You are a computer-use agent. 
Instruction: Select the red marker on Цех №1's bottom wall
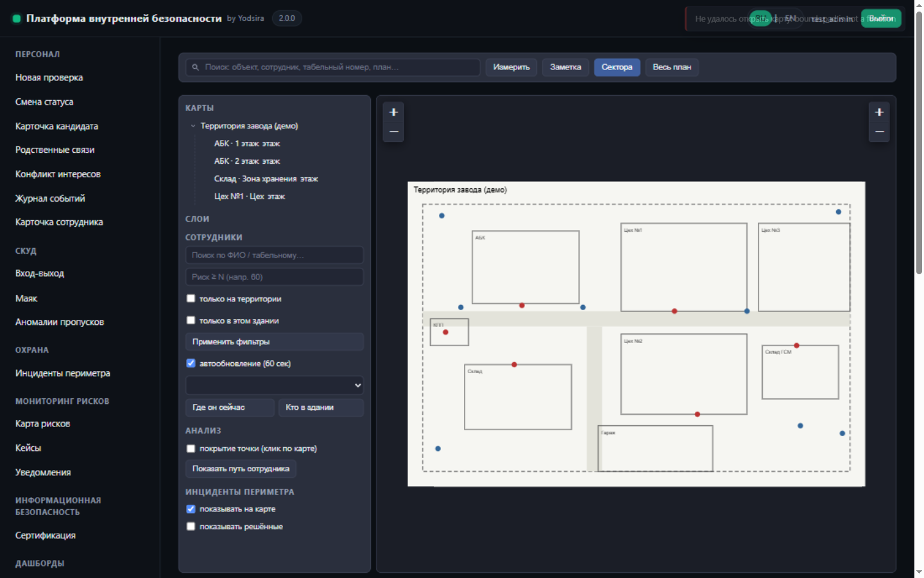point(674,311)
